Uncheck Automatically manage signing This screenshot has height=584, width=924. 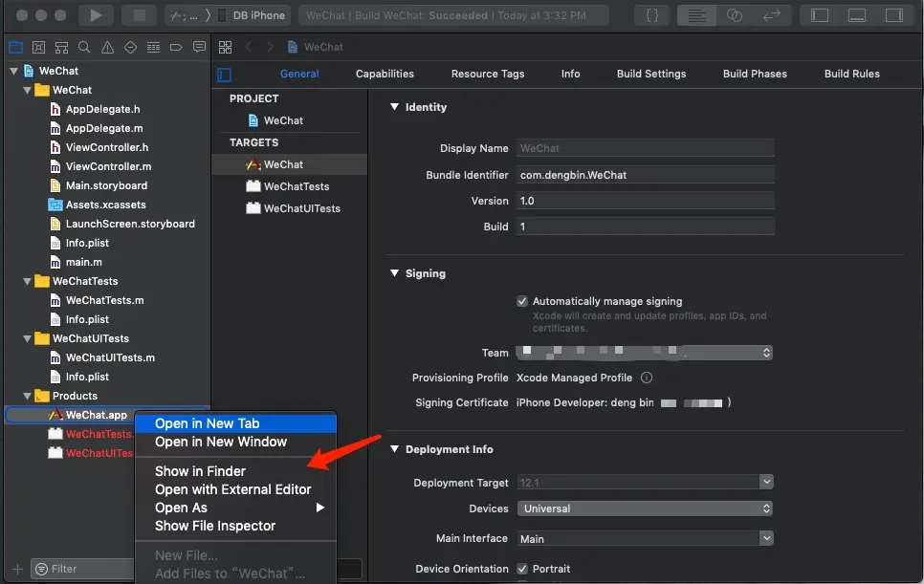coord(522,301)
